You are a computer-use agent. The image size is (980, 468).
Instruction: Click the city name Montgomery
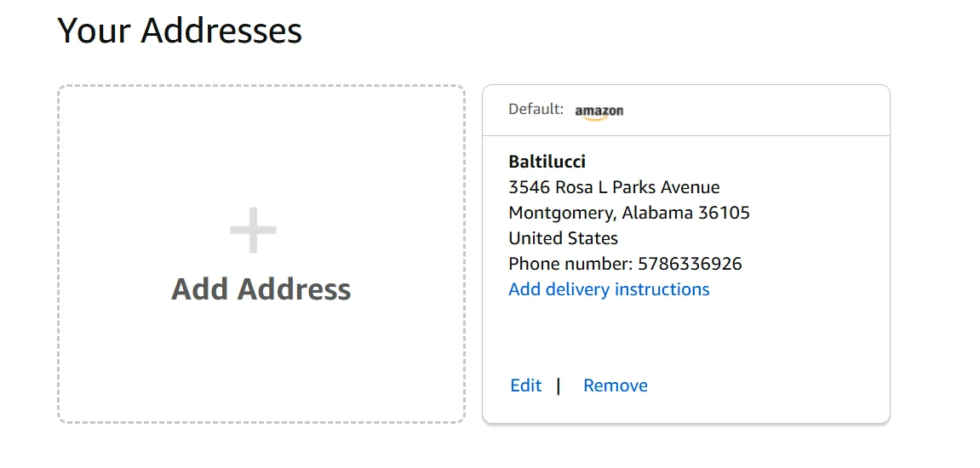pos(559,214)
